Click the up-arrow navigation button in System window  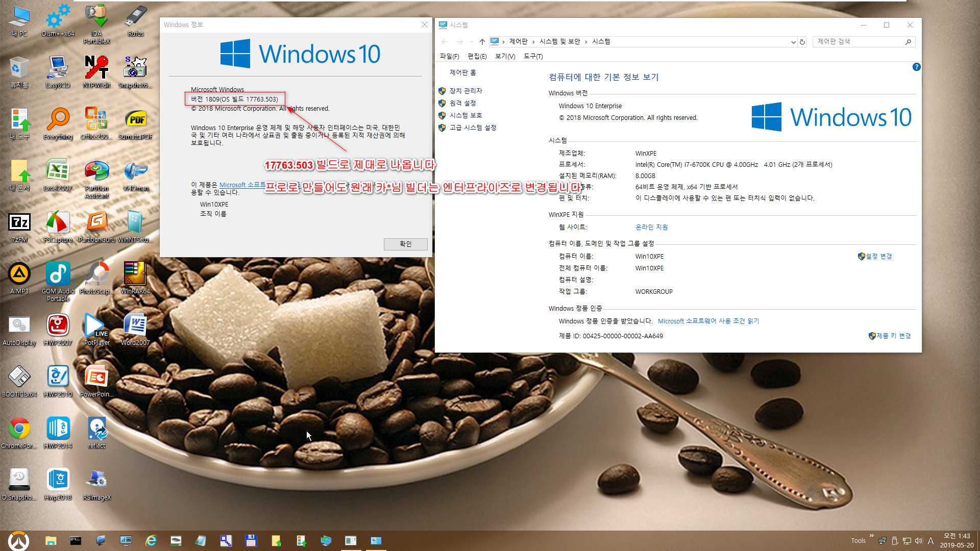(482, 42)
